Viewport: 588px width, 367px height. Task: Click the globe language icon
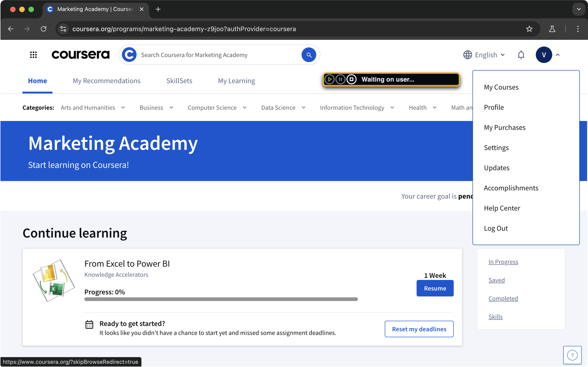point(467,55)
